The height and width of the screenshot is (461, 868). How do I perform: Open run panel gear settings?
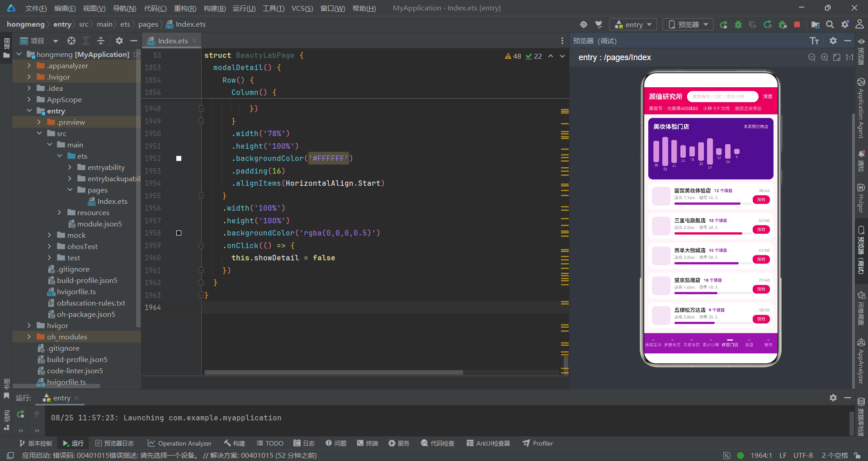click(x=833, y=398)
